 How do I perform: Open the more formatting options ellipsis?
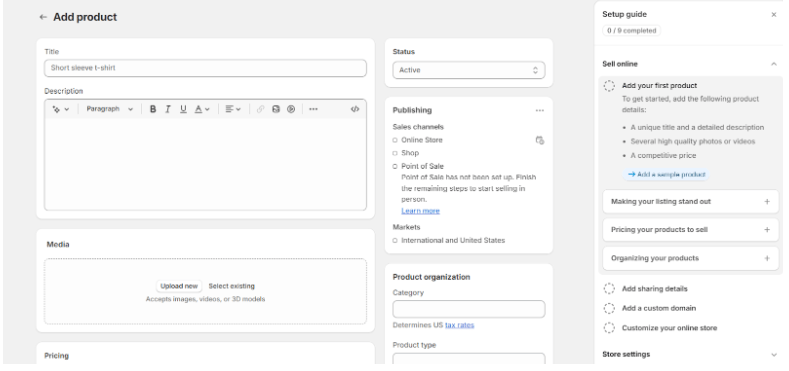coord(313,109)
